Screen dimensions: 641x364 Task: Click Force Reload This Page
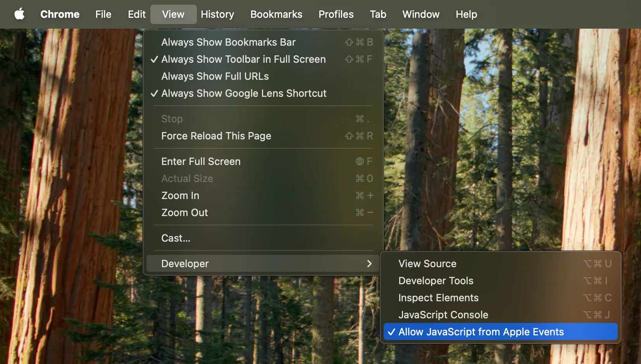coord(216,136)
